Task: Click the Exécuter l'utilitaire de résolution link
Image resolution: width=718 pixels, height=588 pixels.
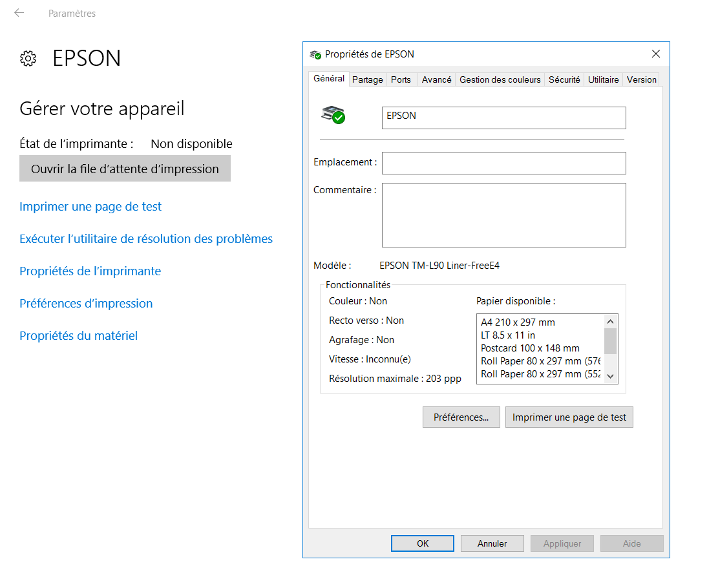Action: [x=146, y=239]
